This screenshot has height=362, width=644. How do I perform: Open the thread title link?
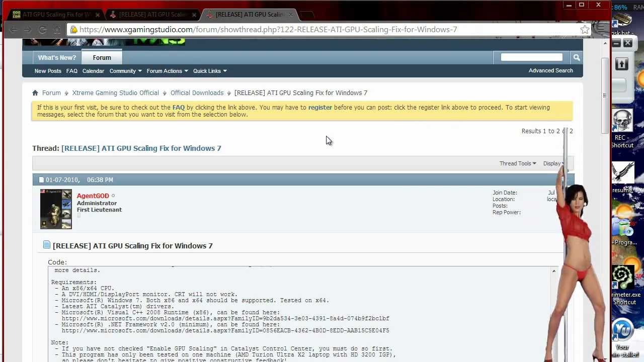coord(141,148)
